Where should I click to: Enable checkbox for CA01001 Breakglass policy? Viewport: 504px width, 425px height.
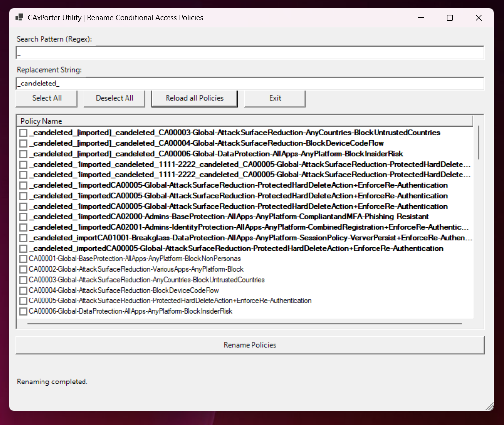click(23, 238)
